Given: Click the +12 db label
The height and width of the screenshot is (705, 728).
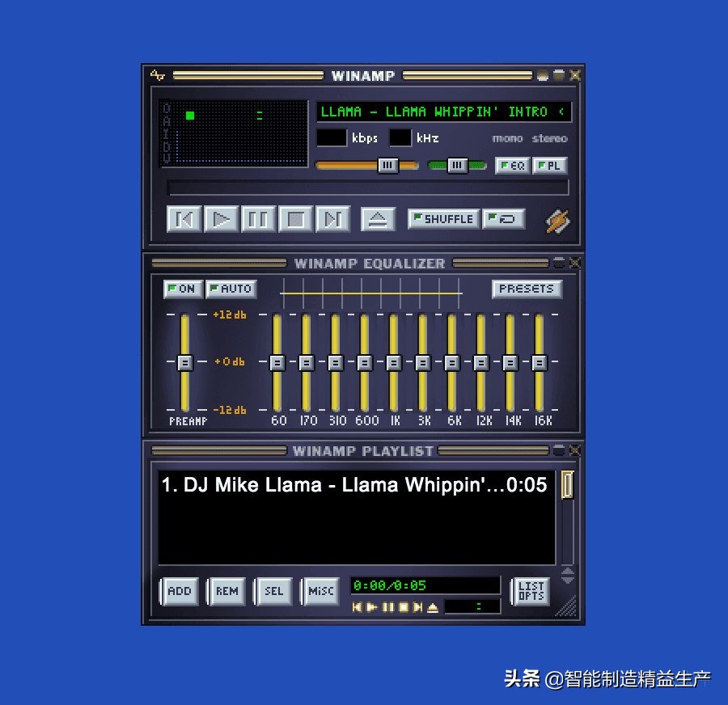Looking at the screenshot, I should pyautogui.click(x=230, y=315).
